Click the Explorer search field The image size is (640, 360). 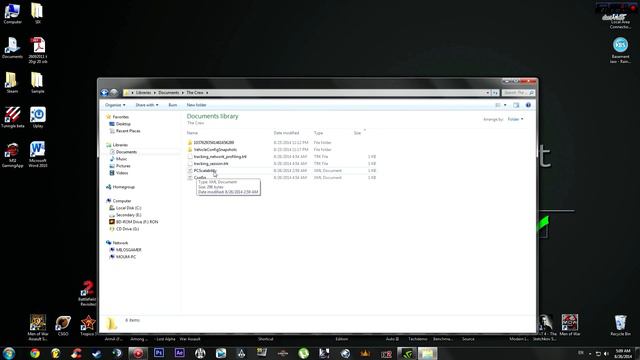(518, 93)
